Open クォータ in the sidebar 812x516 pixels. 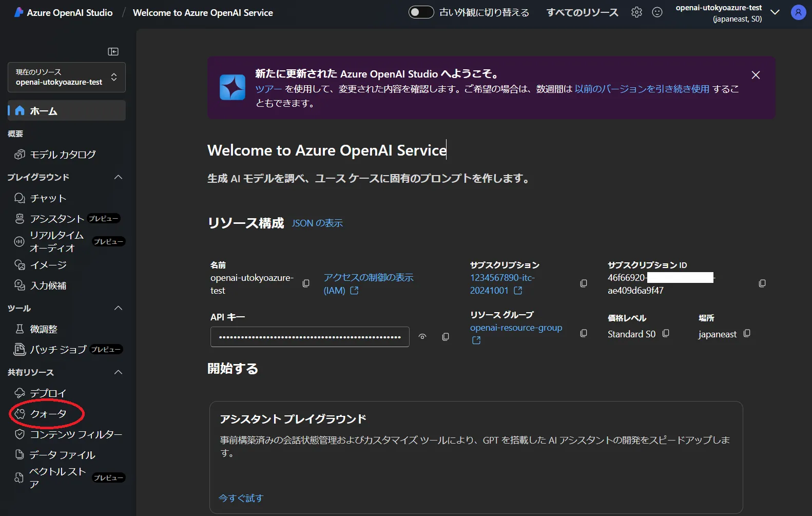48,414
